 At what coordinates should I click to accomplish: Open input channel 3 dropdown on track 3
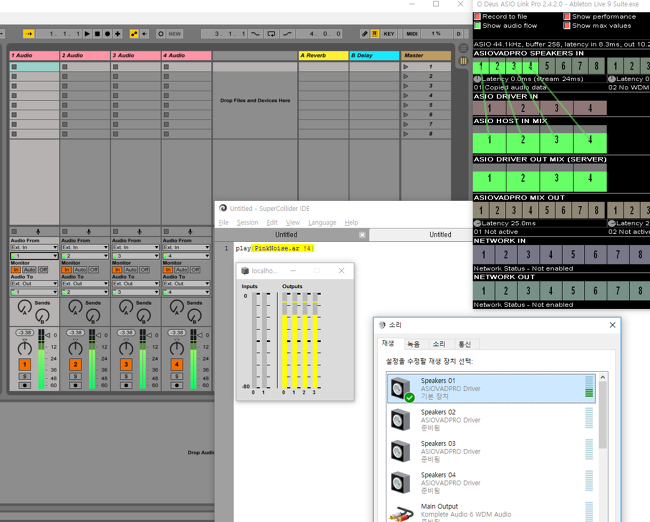[x=136, y=256]
